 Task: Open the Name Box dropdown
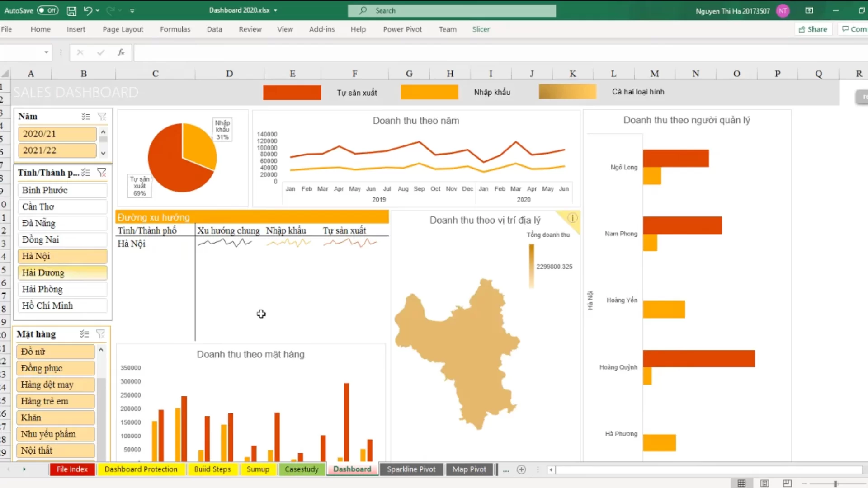(45, 52)
